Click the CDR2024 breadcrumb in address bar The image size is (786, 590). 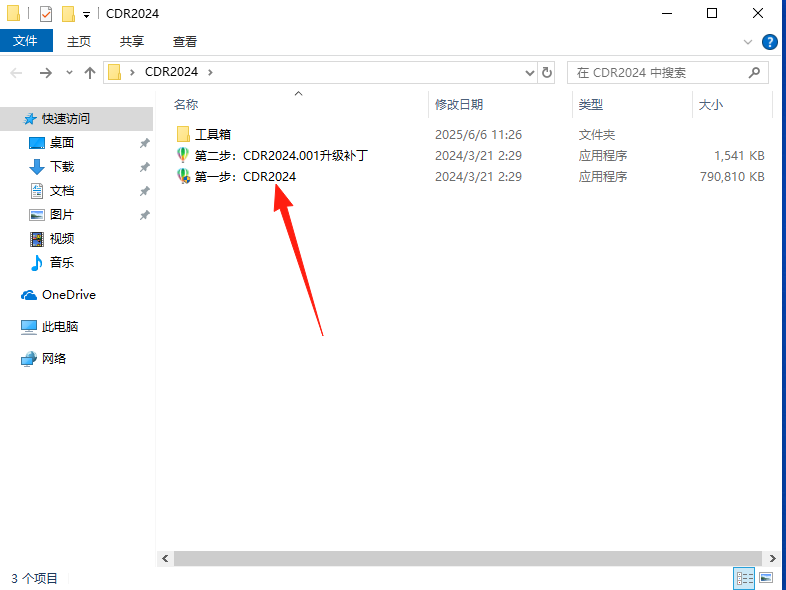point(171,72)
